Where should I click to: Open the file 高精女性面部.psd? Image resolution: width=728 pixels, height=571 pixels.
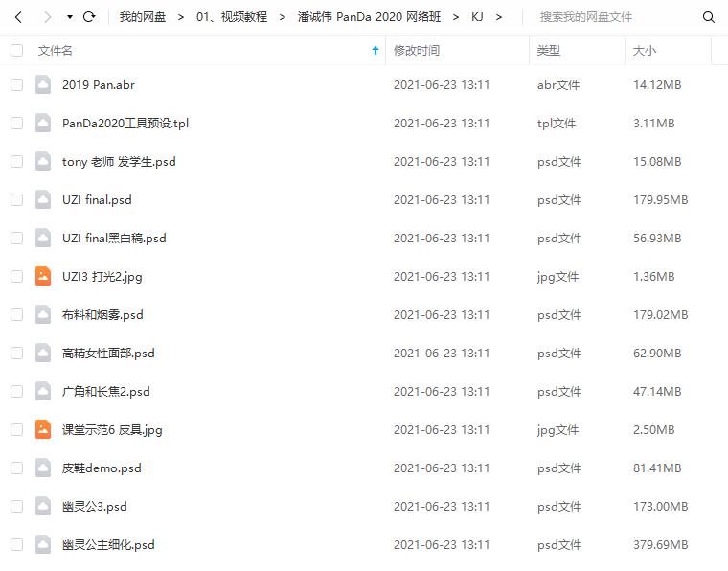[x=108, y=354]
